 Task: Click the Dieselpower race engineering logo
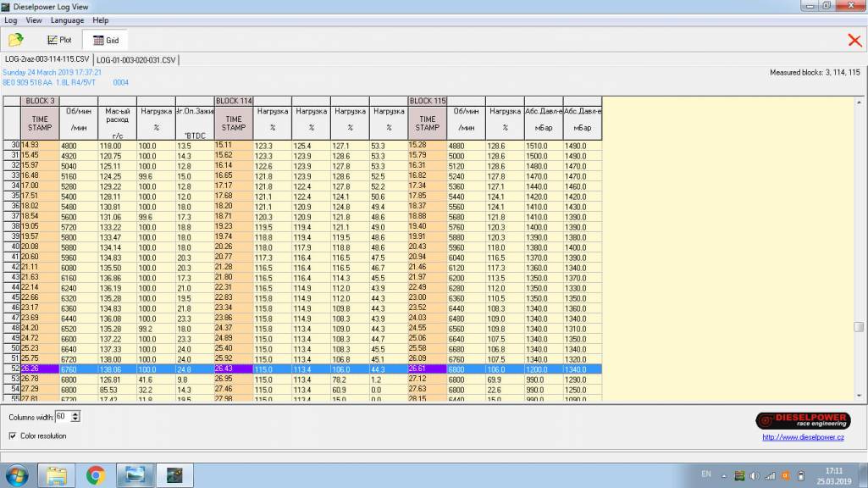tap(799, 420)
